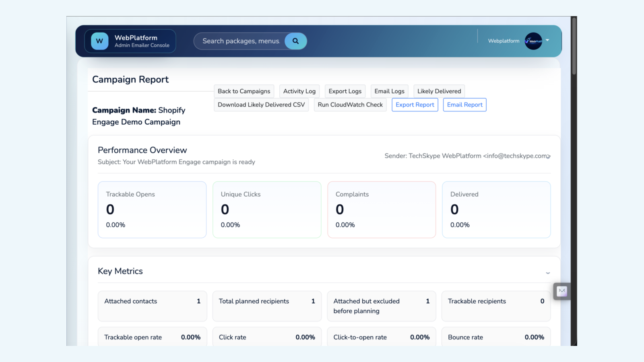Click the Click rate metric
644x362 pixels.
(267, 337)
